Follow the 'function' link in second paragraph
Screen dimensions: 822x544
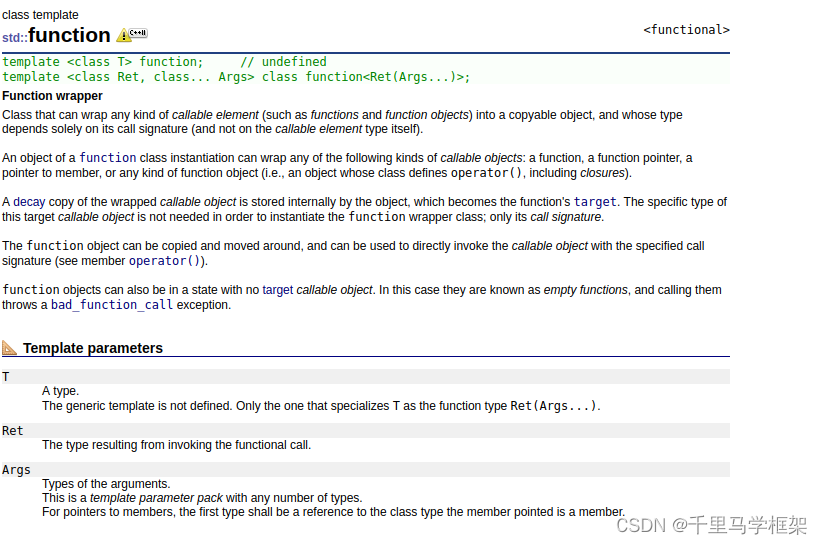(107, 158)
